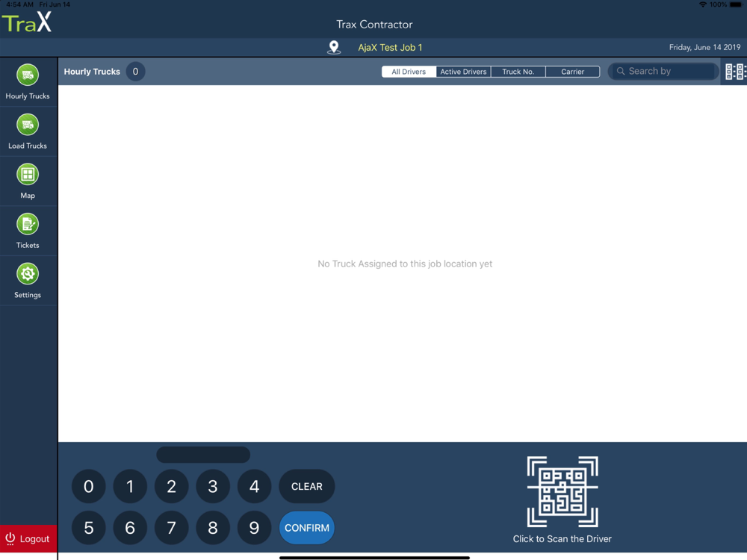Select the Truck No. filter tab
Viewport: 747px width, 560px height.
(518, 72)
